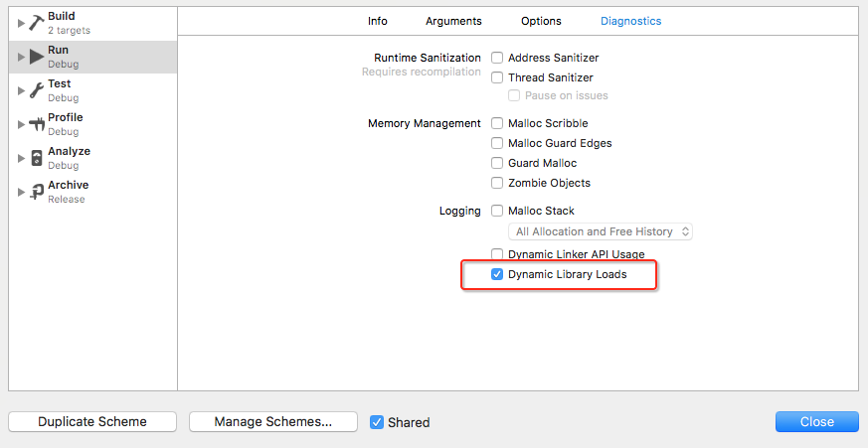This screenshot has width=868, height=448.
Task: Expand the Build disclosure triangle
Action: [22, 23]
